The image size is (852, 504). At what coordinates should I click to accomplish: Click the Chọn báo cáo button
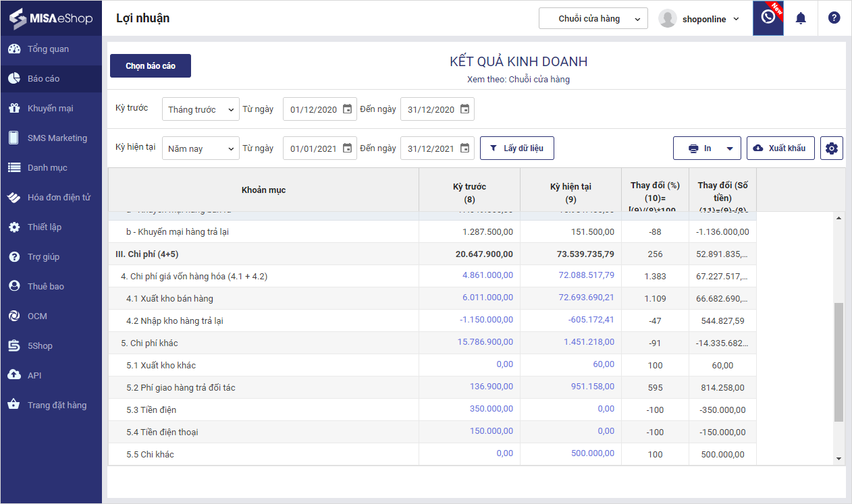point(151,66)
